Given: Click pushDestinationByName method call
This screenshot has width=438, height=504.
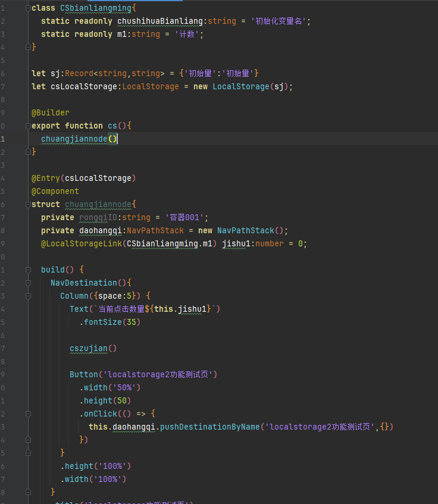Looking at the screenshot, I should click(211, 427).
